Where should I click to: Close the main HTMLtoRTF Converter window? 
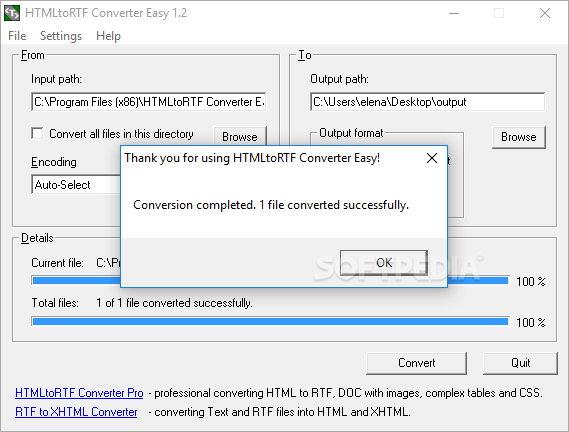point(545,13)
